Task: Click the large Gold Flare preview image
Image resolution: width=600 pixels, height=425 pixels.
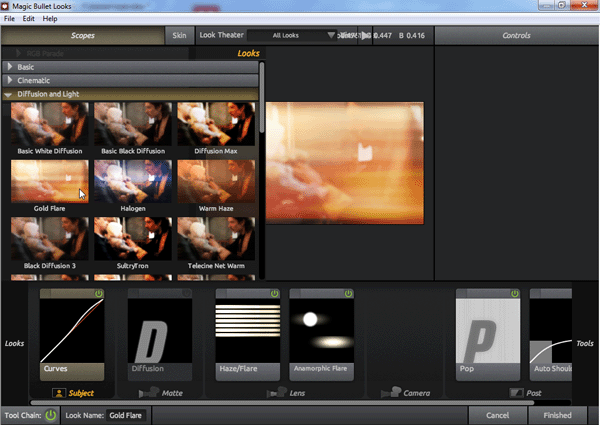Action: (345, 163)
